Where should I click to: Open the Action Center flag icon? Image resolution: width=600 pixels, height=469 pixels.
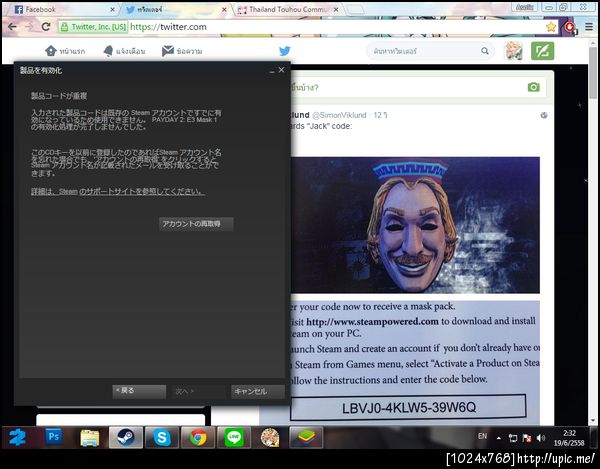coord(527,438)
